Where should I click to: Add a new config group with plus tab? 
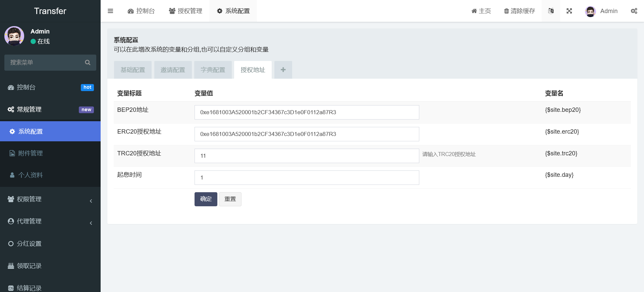point(283,70)
